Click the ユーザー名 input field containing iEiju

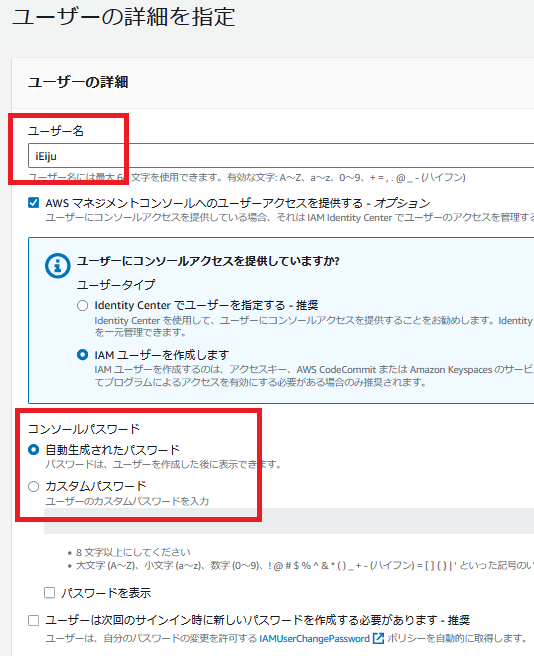pyautogui.click(x=281, y=156)
